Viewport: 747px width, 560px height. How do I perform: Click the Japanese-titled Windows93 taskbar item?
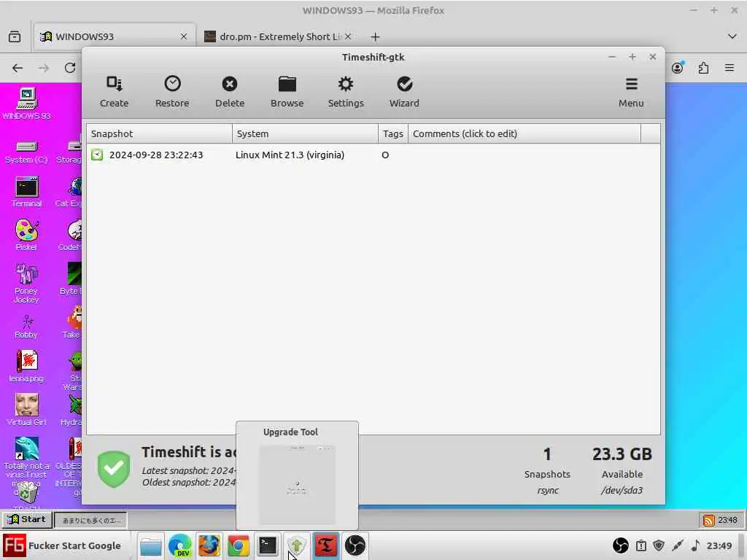(91, 520)
